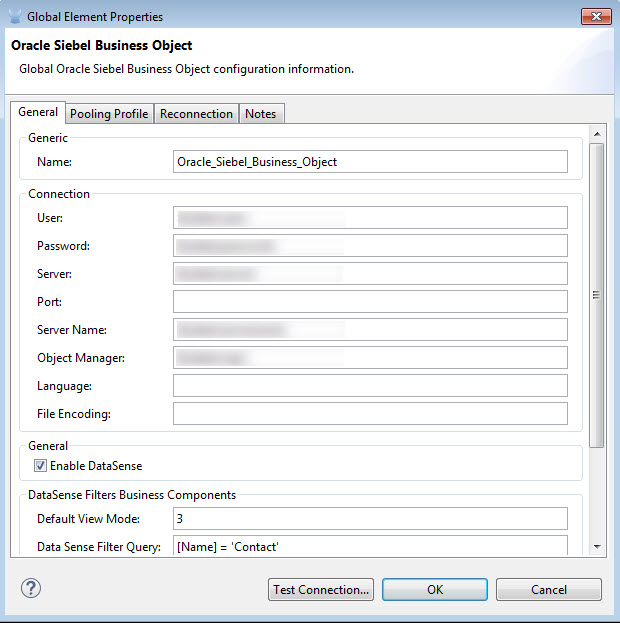Toggle the Enable DataSense checkbox
The image size is (620, 623).
tap(40, 465)
